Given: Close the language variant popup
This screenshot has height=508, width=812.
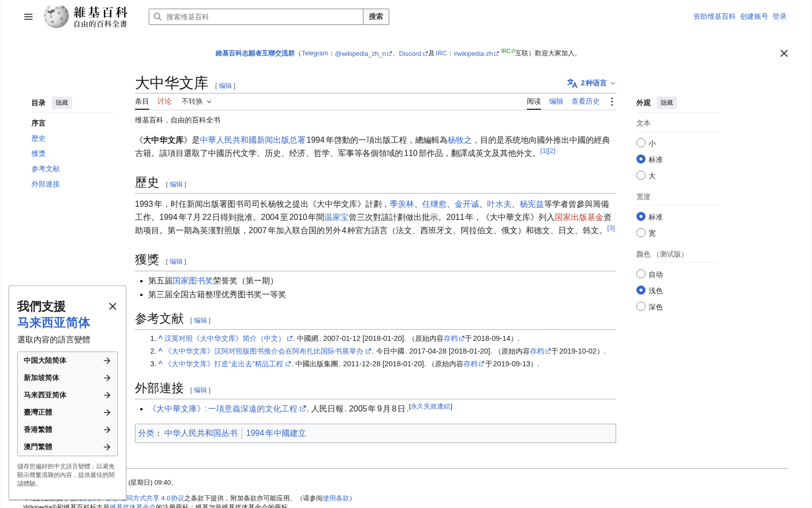Looking at the screenshot, I should (113, 306).
